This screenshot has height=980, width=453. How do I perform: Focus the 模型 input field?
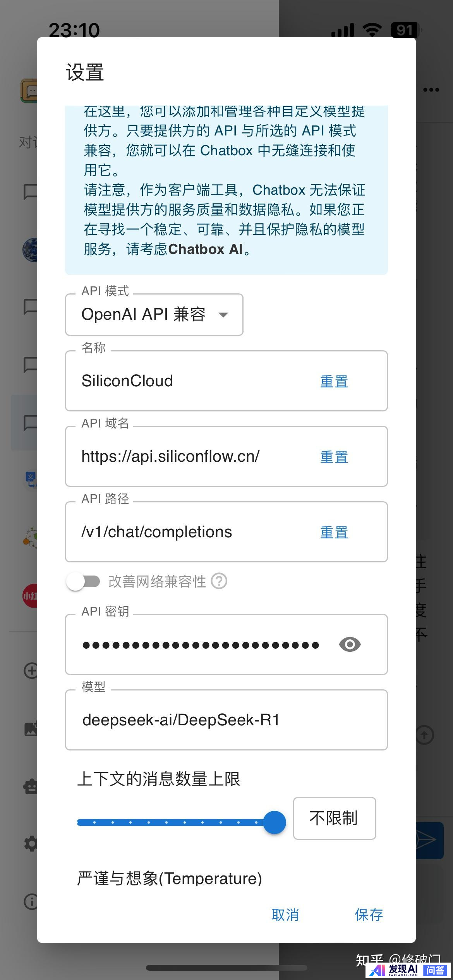[x=226, y=720]
